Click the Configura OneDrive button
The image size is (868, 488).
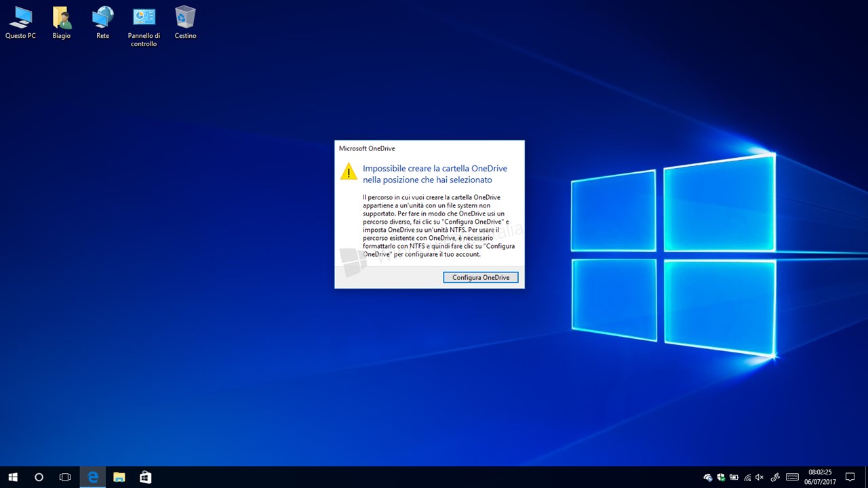(481, 277)
